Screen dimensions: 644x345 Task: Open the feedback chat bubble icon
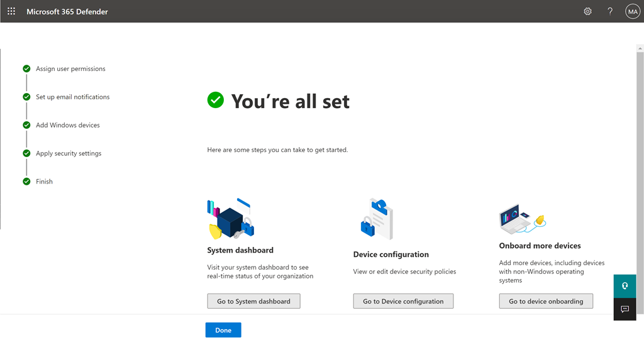625,309
